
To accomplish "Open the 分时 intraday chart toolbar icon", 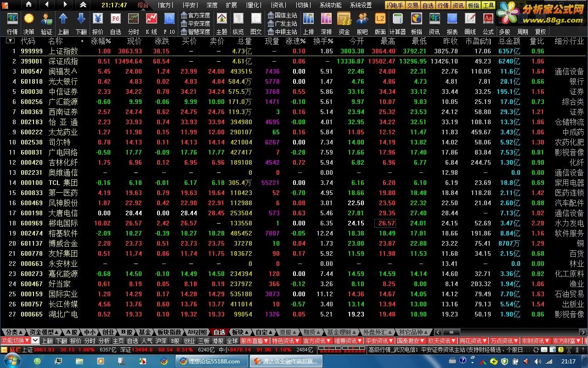I will [x=133, y=23].
